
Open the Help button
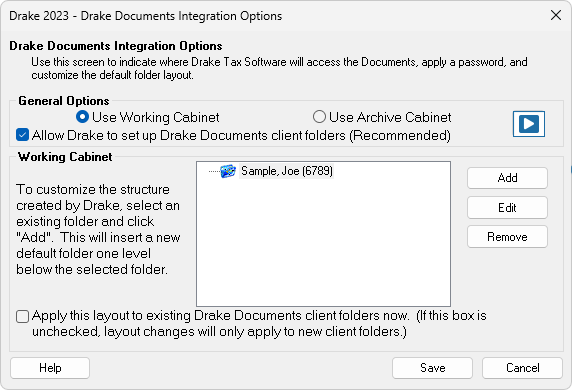(x=50, y=368)
